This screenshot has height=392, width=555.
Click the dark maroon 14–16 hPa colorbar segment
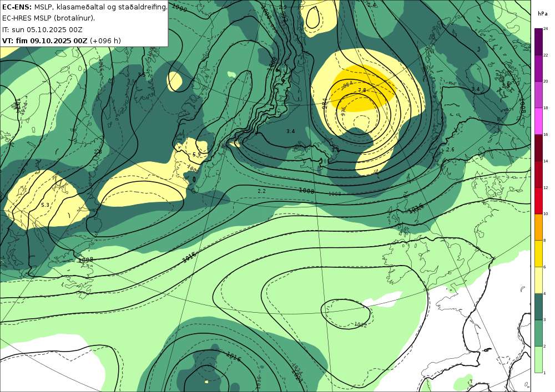tap(538, 147)
